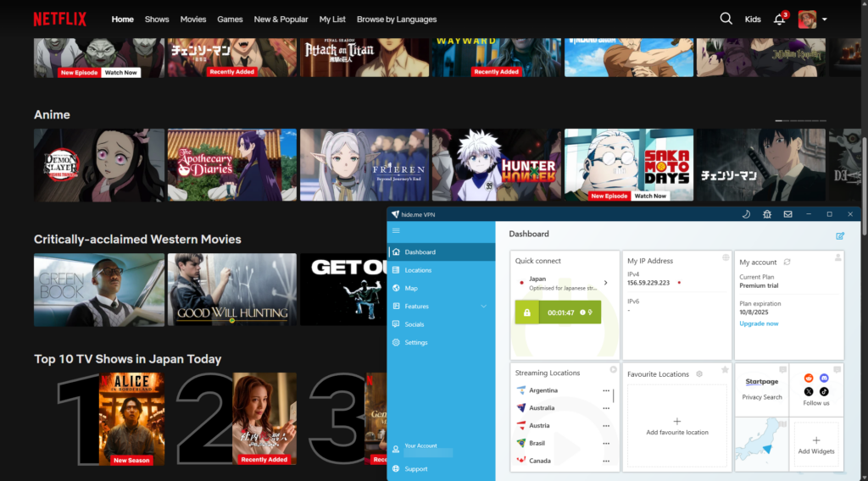868x481 pixels.
Task: Go to Netflix logo home
Action: click(x=60, y=19)
